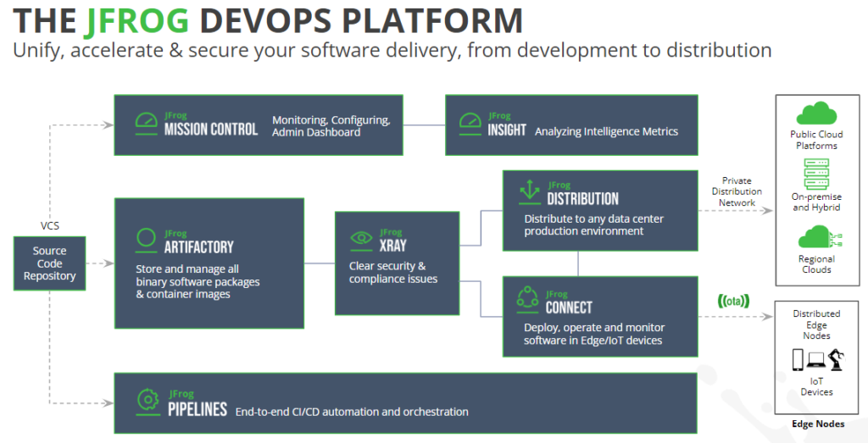868x443 pixels.
Task: Click the Distributed Edge Nodes label
Action: 816,324
